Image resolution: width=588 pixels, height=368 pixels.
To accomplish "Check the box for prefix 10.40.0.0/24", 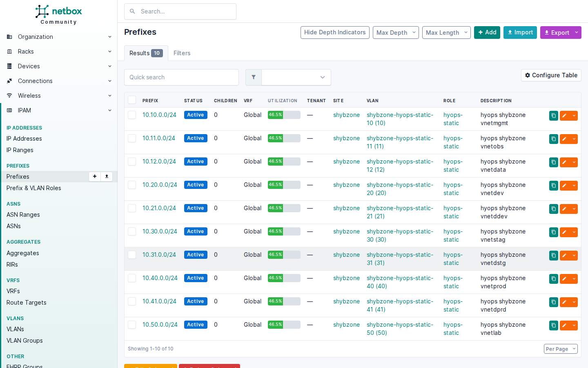I will (x=132, y=278).
